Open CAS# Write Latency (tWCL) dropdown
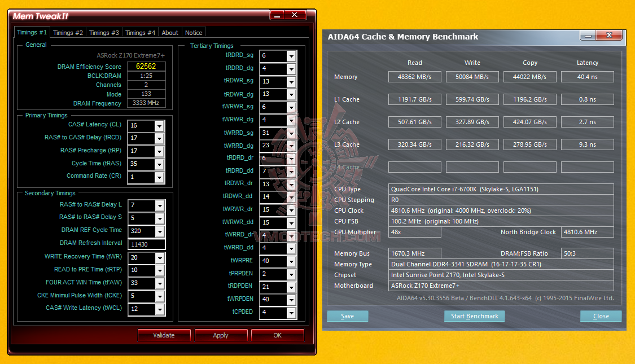Viewport: 635px width, 364px height. point(160,309)
